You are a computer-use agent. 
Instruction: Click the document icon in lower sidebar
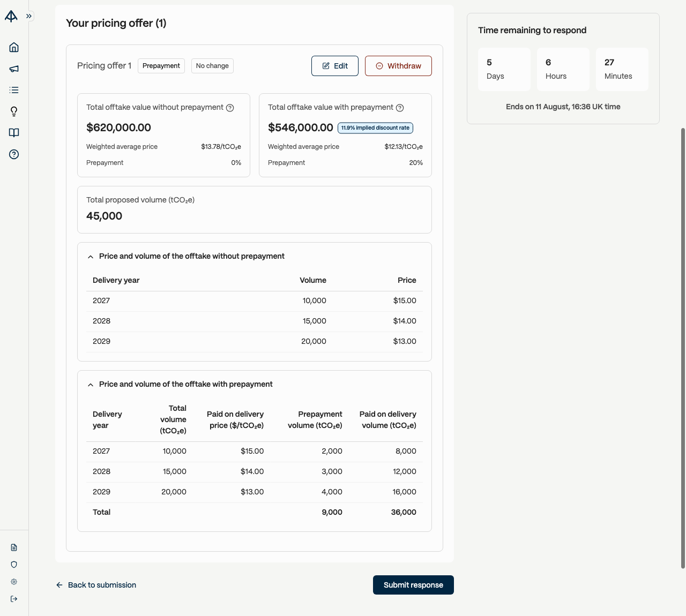tap(14, 547)
